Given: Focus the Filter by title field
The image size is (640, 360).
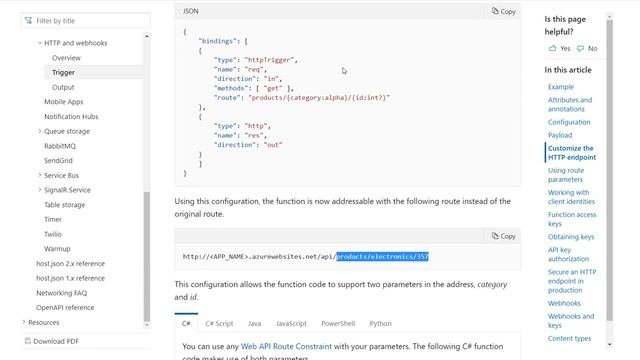Looking at the screenshot, I should click(86, 20).
